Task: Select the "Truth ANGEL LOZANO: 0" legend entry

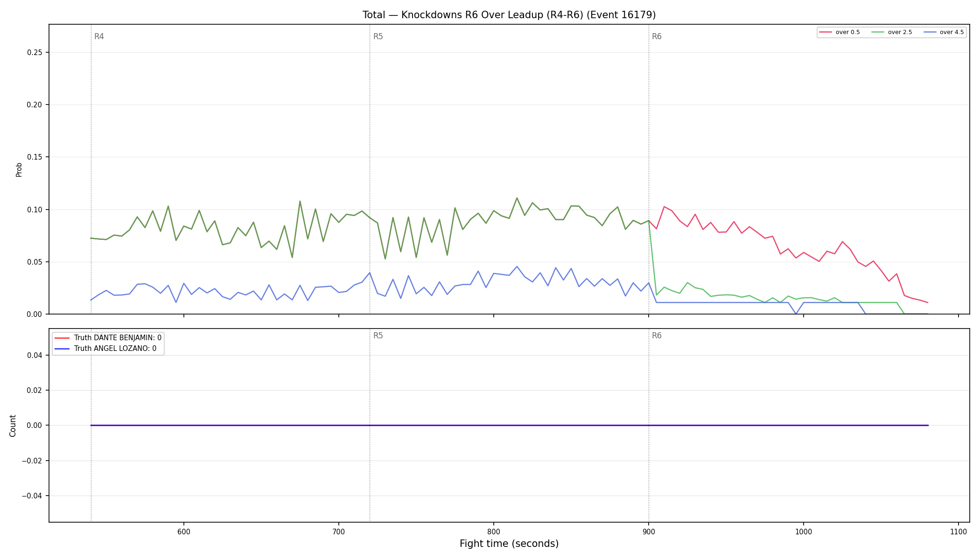Action: pyautogui.click(x=115, y=349)
